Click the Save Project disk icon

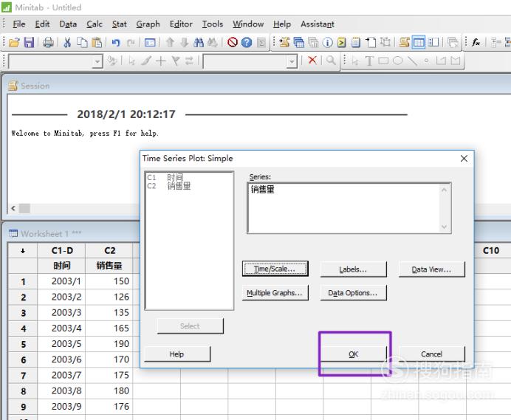(x=29, y=42)
